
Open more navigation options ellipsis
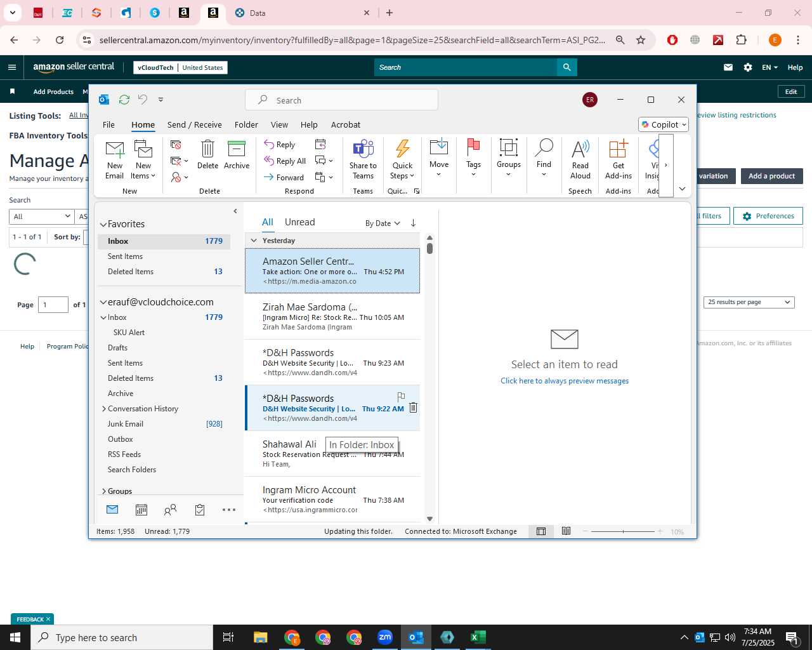tap(229, 510)
